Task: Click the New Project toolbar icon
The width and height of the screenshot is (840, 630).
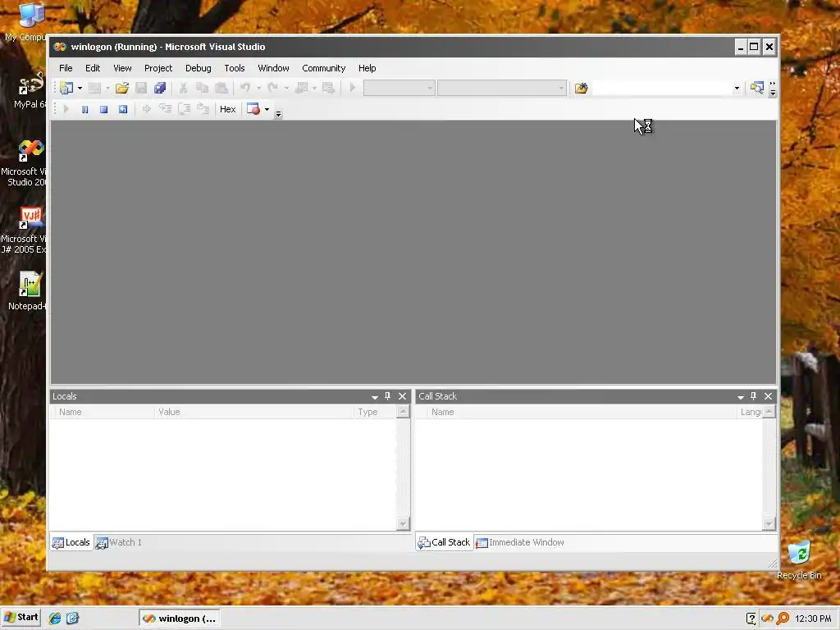Action: [66, 88]
